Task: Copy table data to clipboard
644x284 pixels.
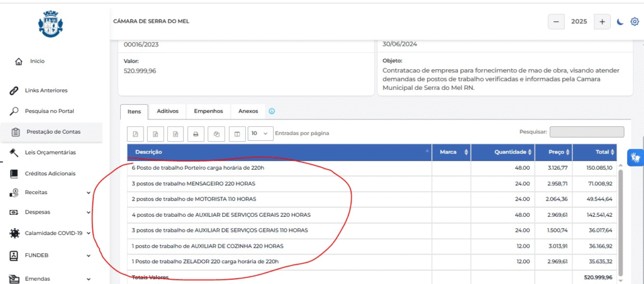Action: click(216, 133)
